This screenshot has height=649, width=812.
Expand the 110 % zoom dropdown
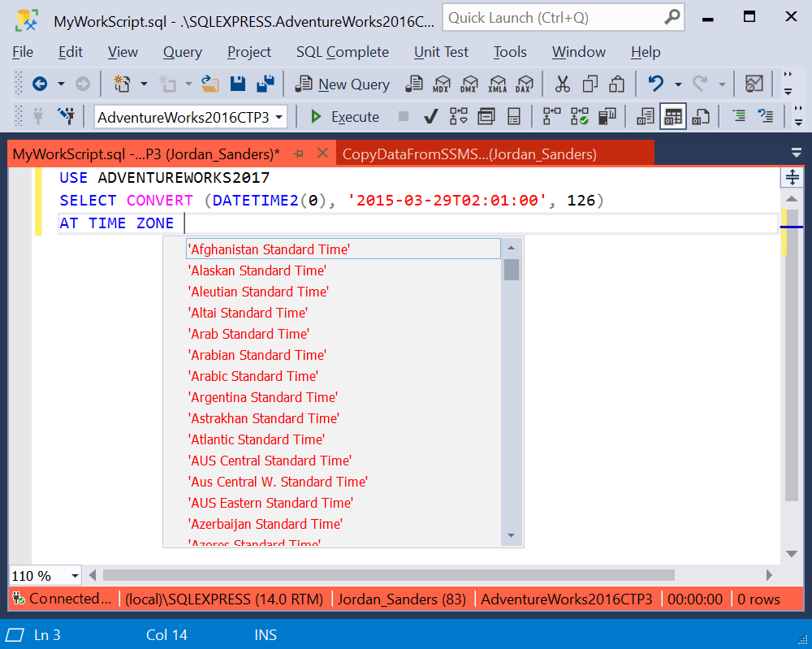pos(75,576)
